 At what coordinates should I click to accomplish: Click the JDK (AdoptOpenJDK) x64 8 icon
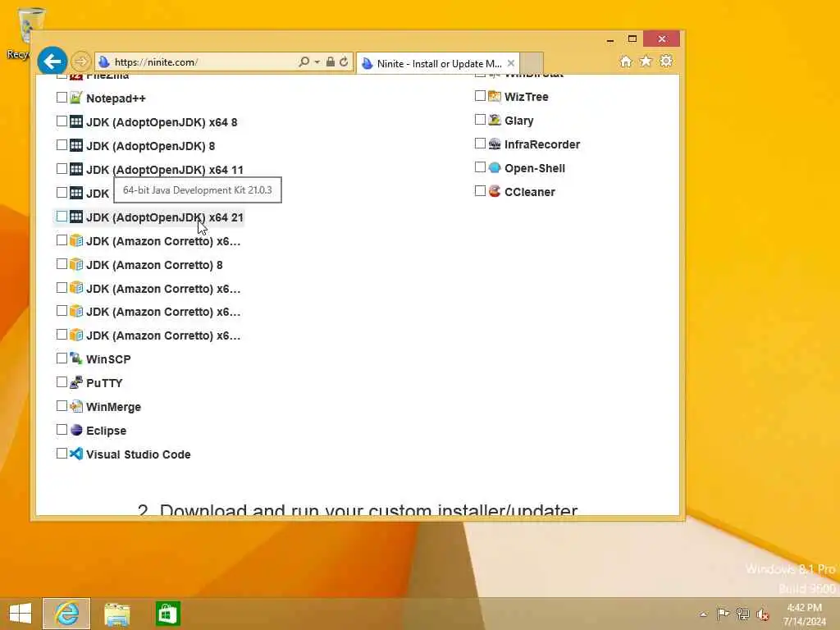pyautogui.click(x=76, y=121)
